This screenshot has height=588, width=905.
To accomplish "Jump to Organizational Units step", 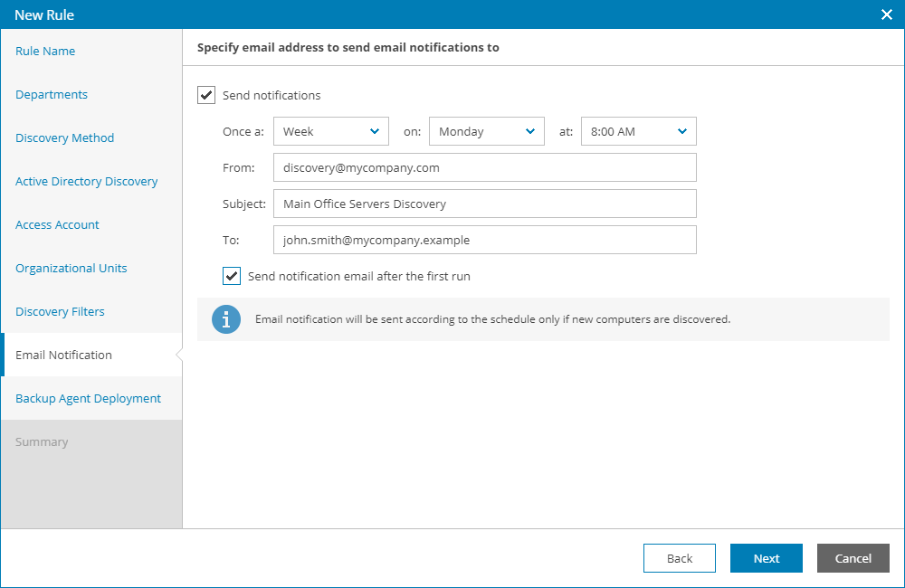I will click(71, 269).
